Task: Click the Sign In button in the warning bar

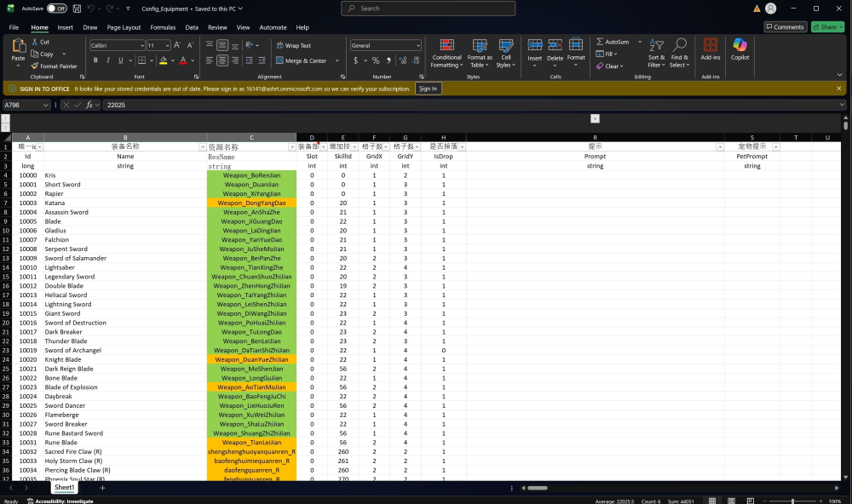Action: (428, 89)
